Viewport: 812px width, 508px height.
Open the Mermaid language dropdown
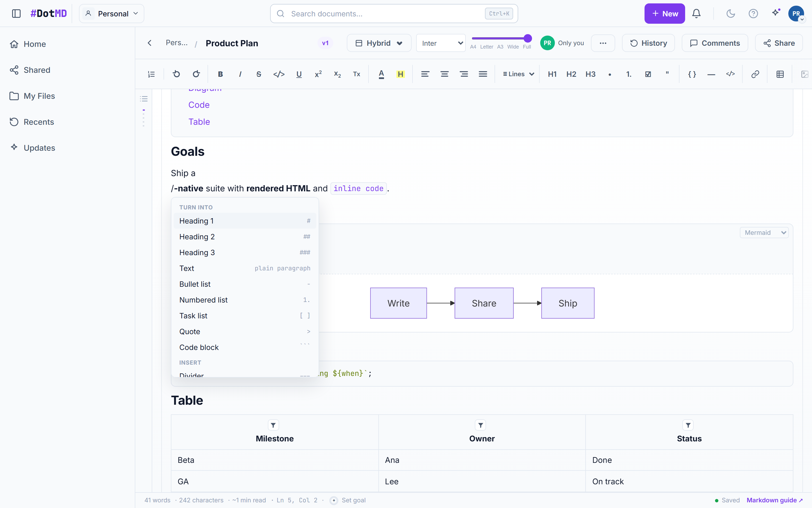click(764, 233)
